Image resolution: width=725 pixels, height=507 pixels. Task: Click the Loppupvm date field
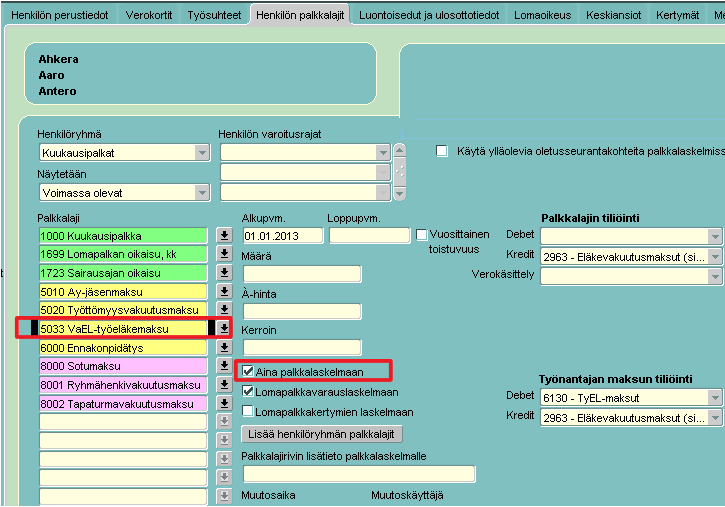click(369, 236)
